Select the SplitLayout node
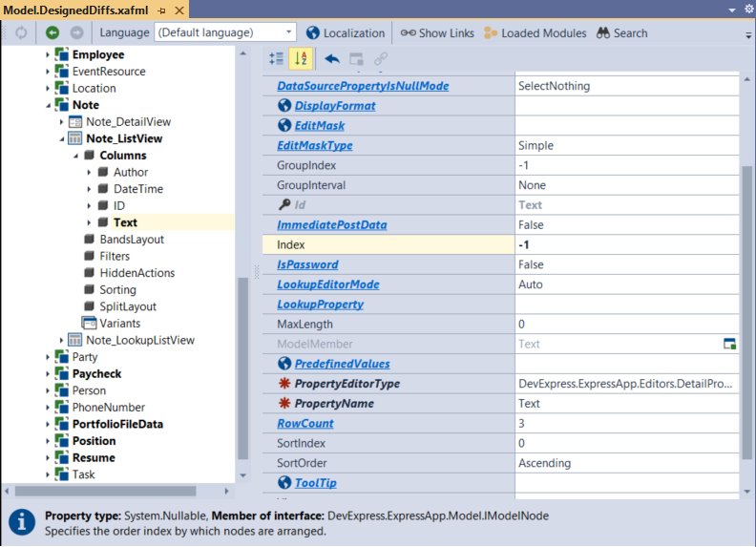 coord(128,306)
